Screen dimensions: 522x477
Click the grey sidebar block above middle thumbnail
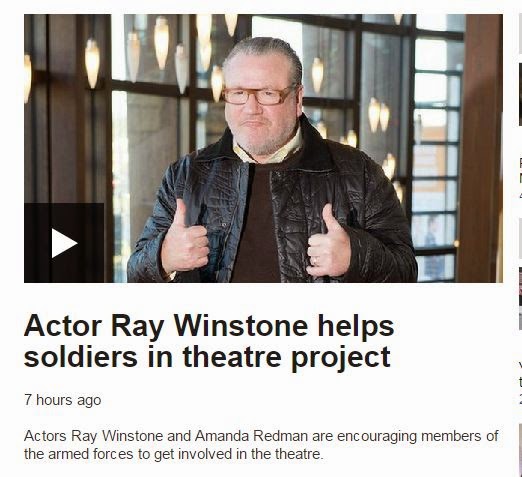point(520,238)
